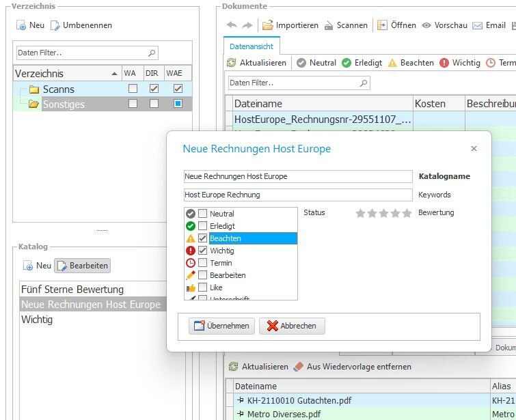Check Bearbeiten in the Status list
516x420 pixels.
203,275
